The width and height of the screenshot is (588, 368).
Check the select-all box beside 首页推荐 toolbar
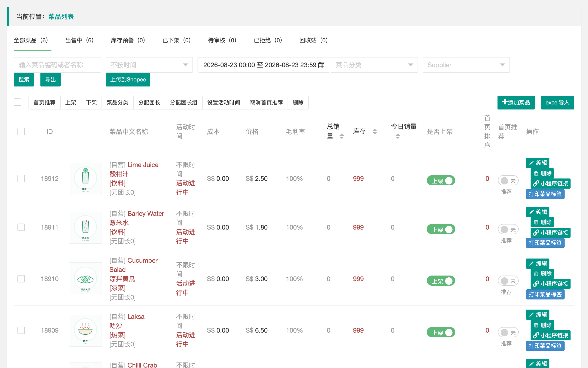[x=17, y=102]
